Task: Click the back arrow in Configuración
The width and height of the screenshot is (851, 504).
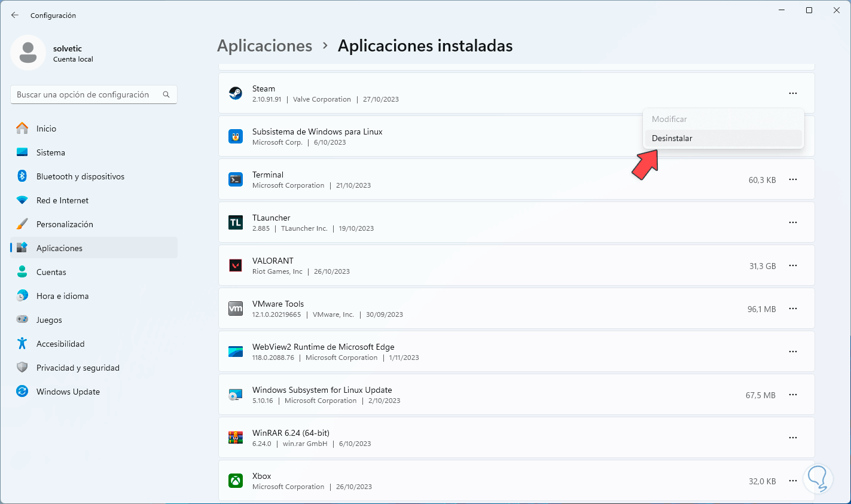Action: [x=15, y=15]
